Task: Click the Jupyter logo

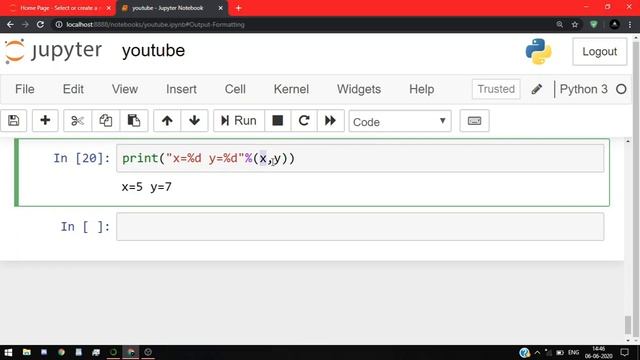Action: [x=53, y=51]
